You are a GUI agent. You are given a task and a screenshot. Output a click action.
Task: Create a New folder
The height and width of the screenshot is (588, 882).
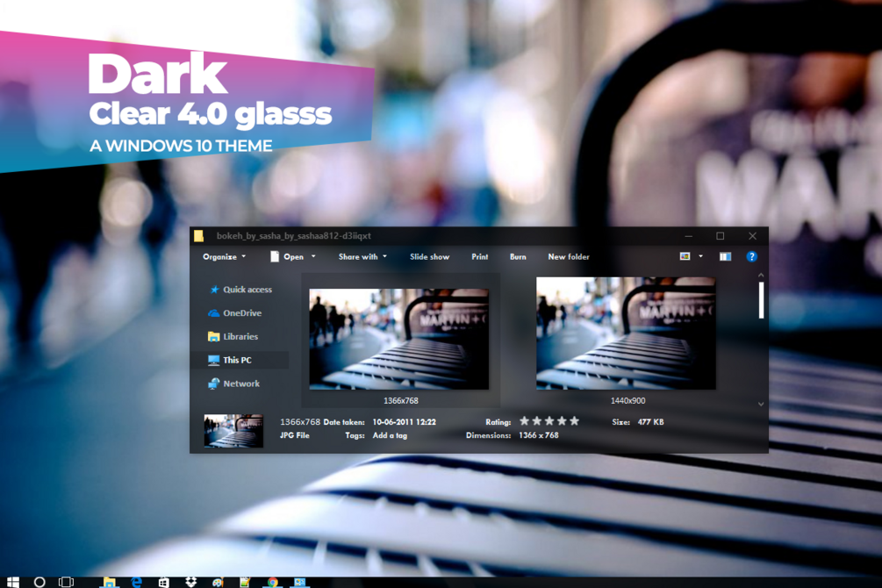coord(569,256)
